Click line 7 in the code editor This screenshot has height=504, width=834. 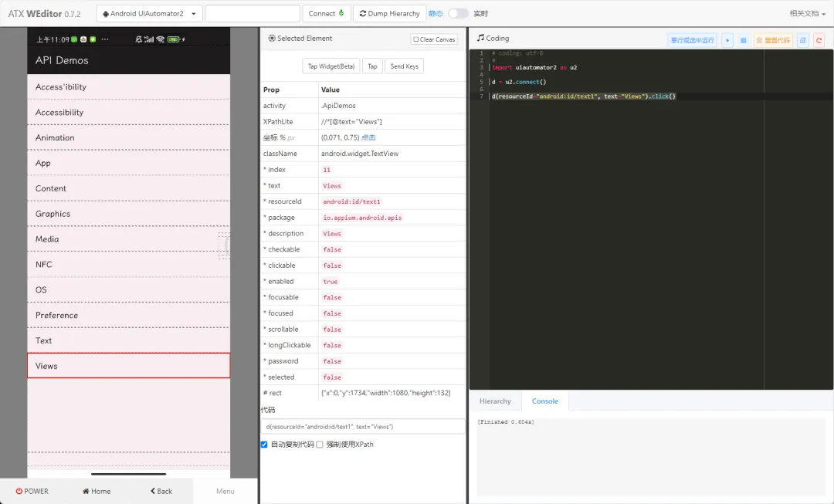tap(584, 96)
